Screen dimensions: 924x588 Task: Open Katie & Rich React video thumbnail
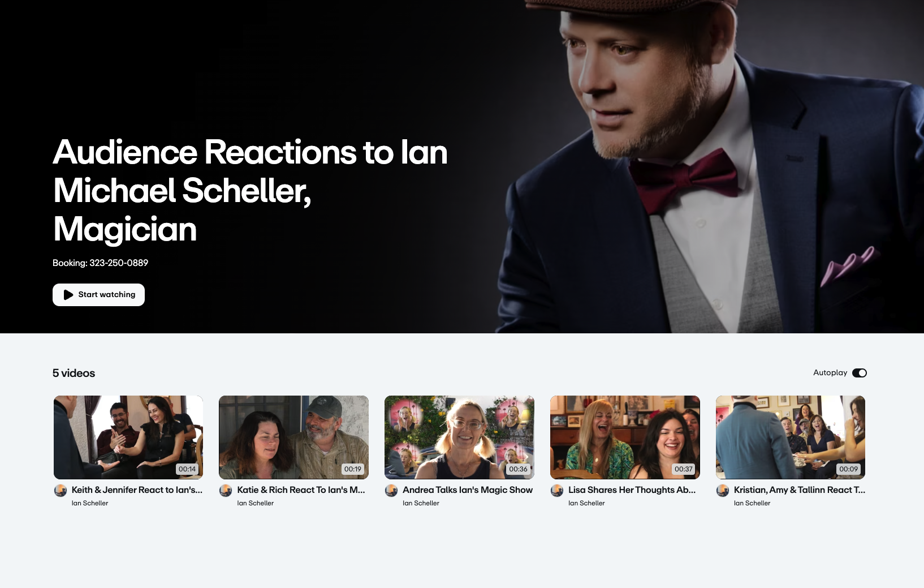tap(293, 437)
